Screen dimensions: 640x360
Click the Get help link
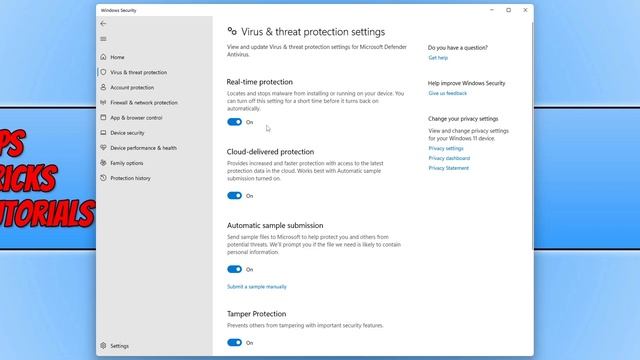(x=438, y=58)
